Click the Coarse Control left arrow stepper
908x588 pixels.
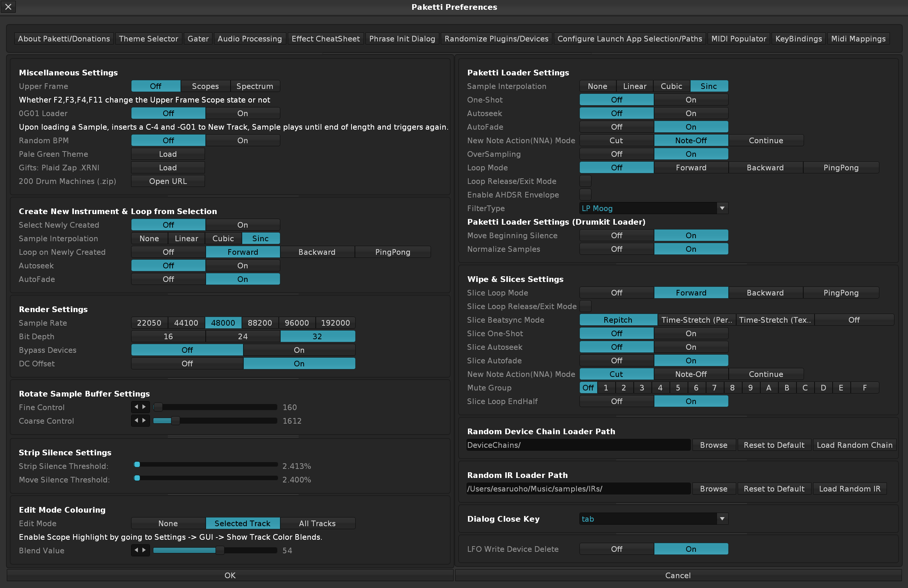(136, 421)
